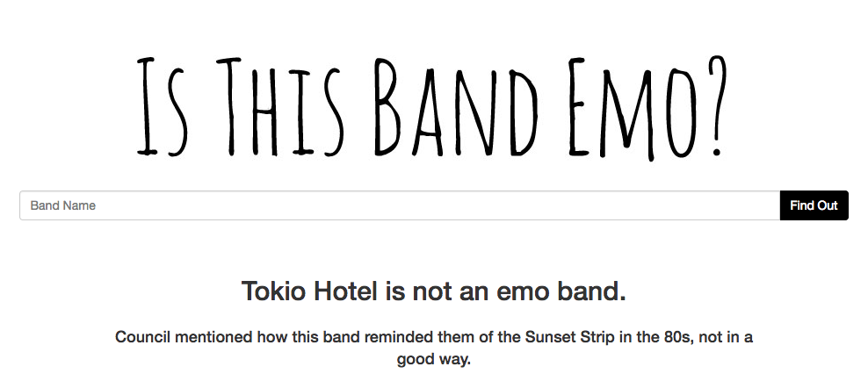Click the "good way." line of text

coord(433,359)
